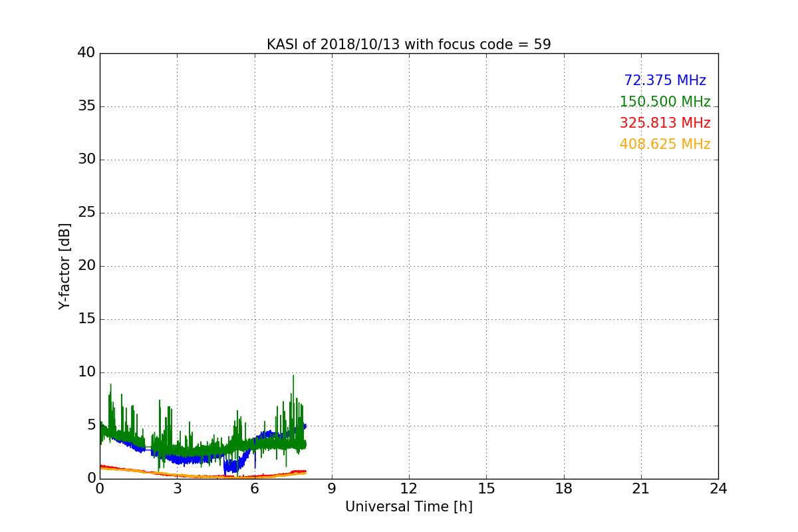Click the x-axis tick label 12
This screenshot has width=798, height=532.
coord(408,489)
